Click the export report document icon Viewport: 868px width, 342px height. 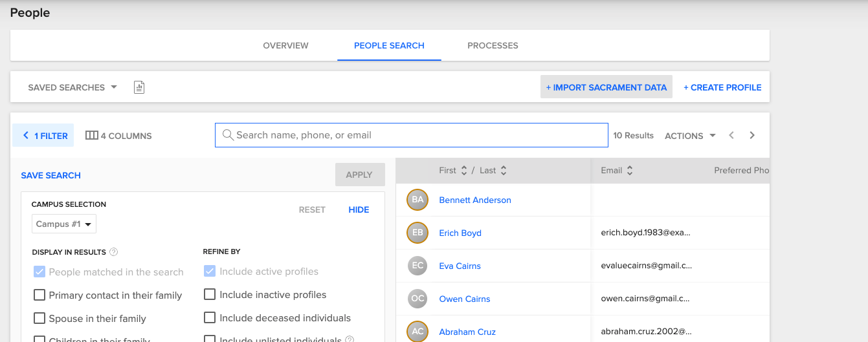click(139, 87)
